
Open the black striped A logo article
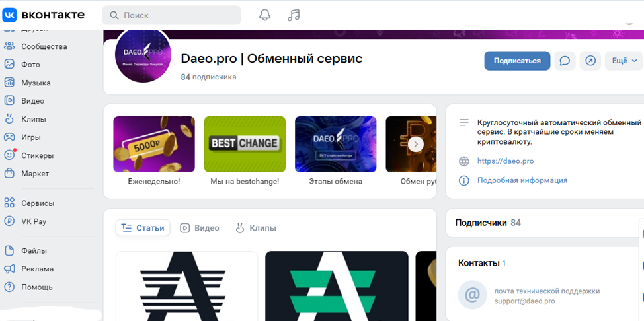click(187, 286)
